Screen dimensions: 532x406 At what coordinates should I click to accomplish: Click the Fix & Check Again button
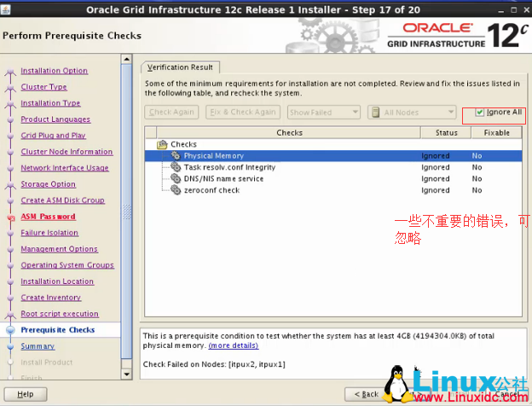click(243, 112)
